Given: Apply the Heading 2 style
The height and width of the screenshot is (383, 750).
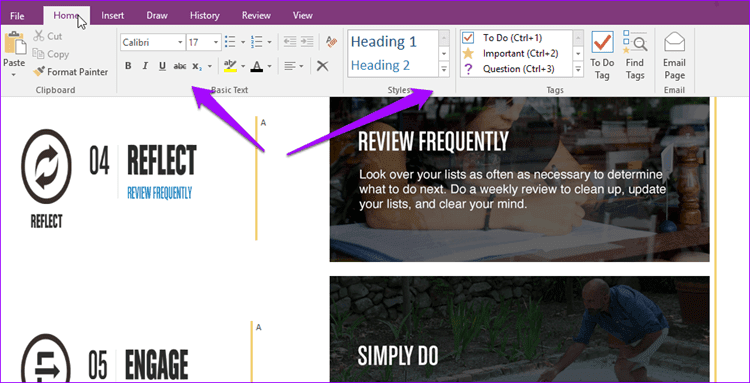Looking at the screenshot, I should tap(380, 65).
